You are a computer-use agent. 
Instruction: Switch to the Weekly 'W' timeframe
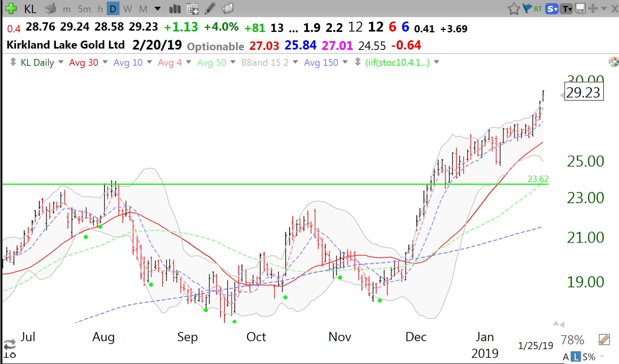tap(127, 9)
